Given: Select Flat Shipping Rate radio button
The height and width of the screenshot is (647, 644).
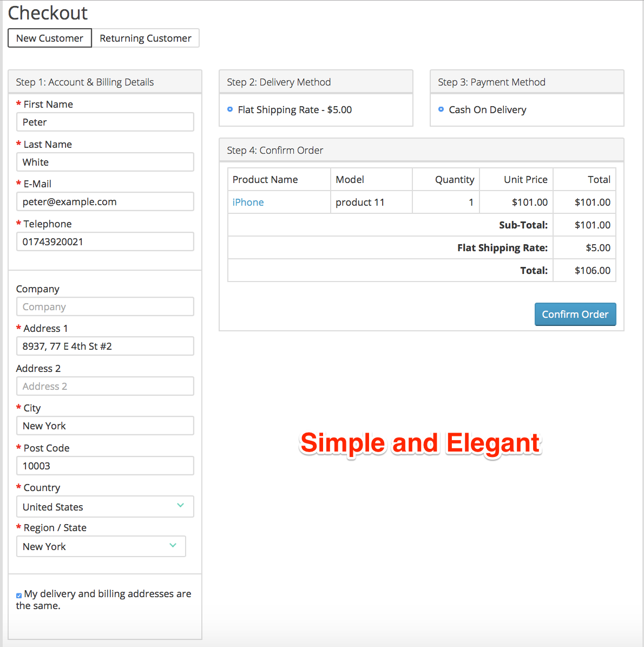Looking at the screenshot, I should 230,109.
